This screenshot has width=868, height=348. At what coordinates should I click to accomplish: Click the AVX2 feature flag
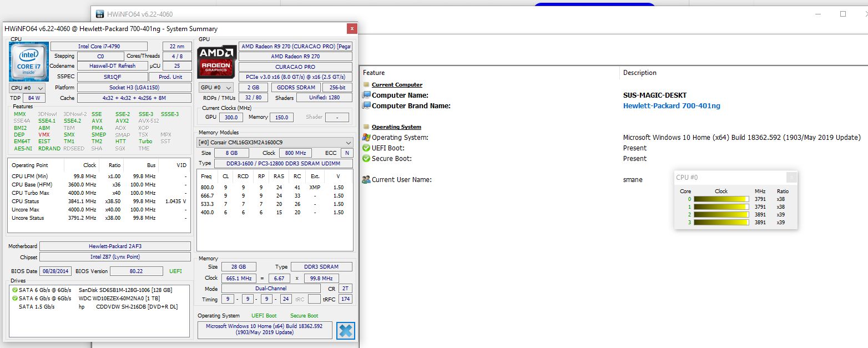click(x=122, y=120)
